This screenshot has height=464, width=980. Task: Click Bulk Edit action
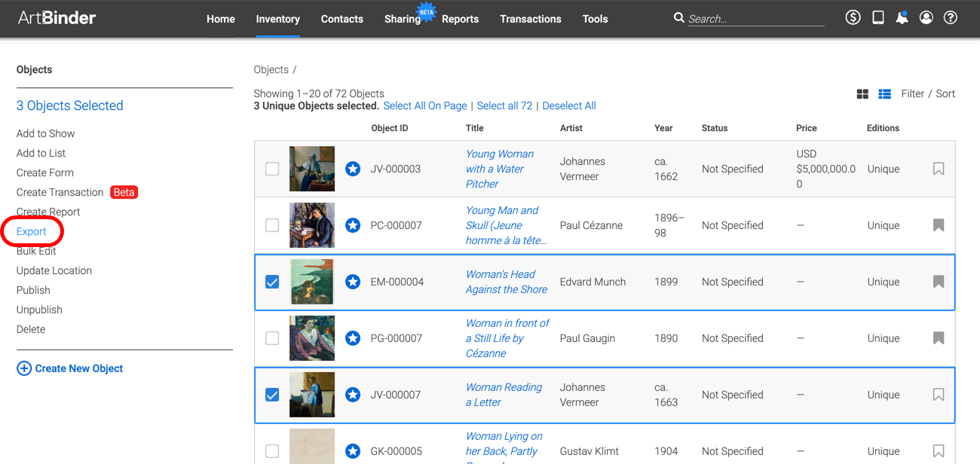(36, 251)
